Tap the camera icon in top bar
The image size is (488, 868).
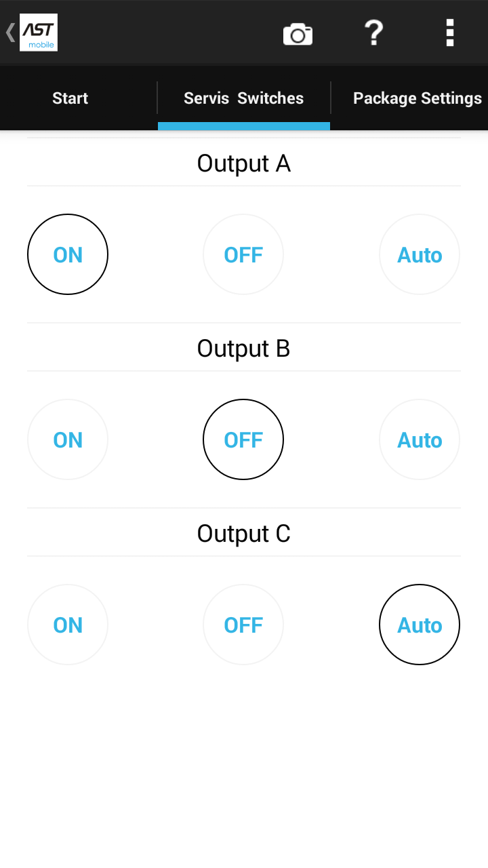click(298, 33)
